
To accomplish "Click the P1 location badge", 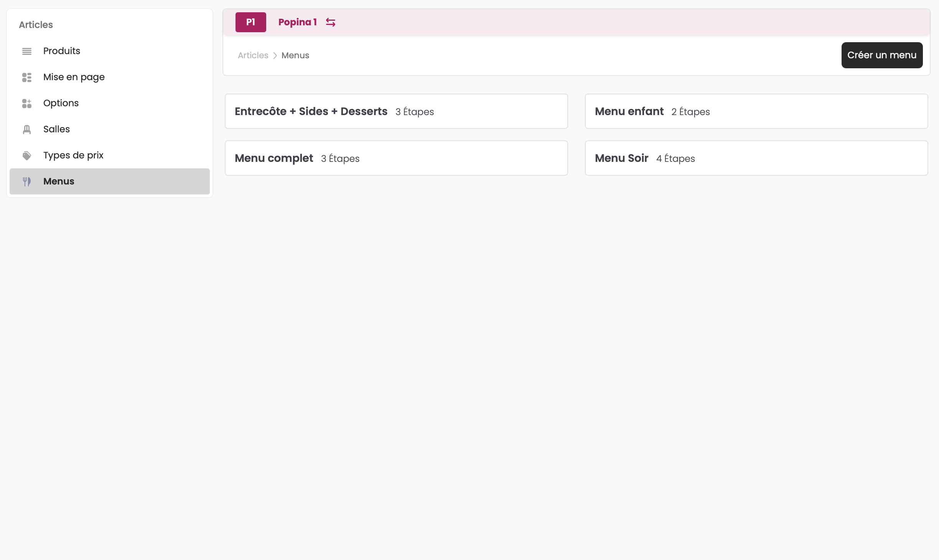I will click(x=250, y=22).
